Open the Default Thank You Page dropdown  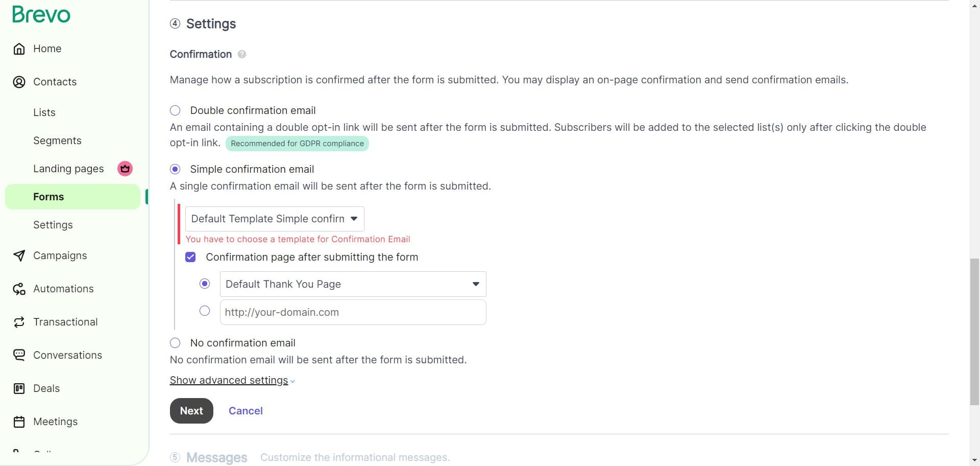coord(352,284)
